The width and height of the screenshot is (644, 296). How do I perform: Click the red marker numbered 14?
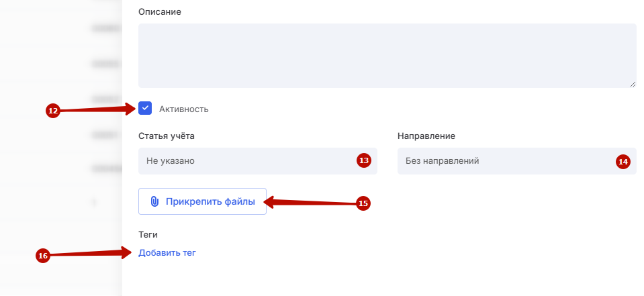(x=623, y=161)
